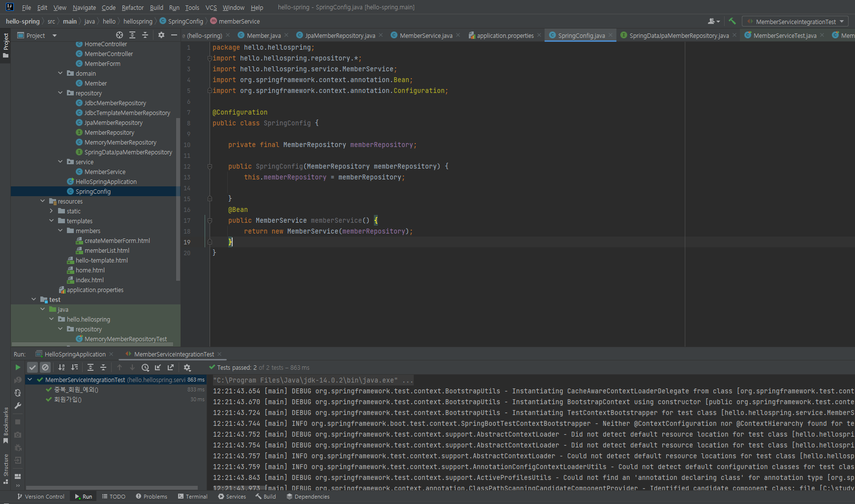
Task: Click Rerun Failed Tests icon in Run sidebar
Action: pos(18,380)
